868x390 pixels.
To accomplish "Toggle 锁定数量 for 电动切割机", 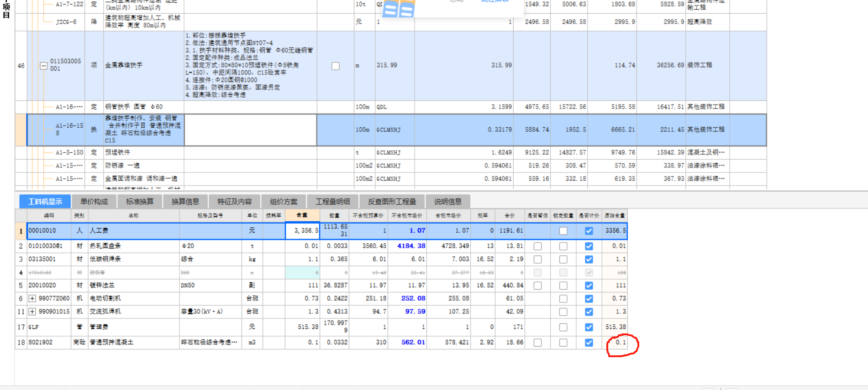I will 563,299.
